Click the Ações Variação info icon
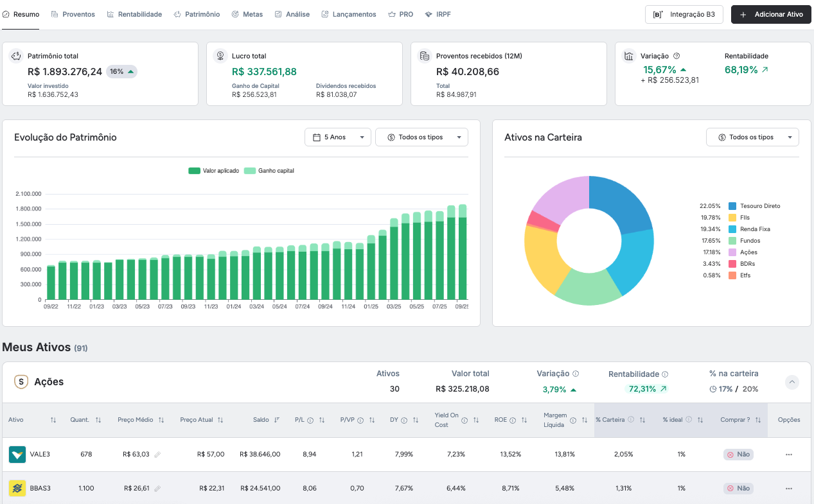Screen dimensions: 814x504 (x=576, y=374)
